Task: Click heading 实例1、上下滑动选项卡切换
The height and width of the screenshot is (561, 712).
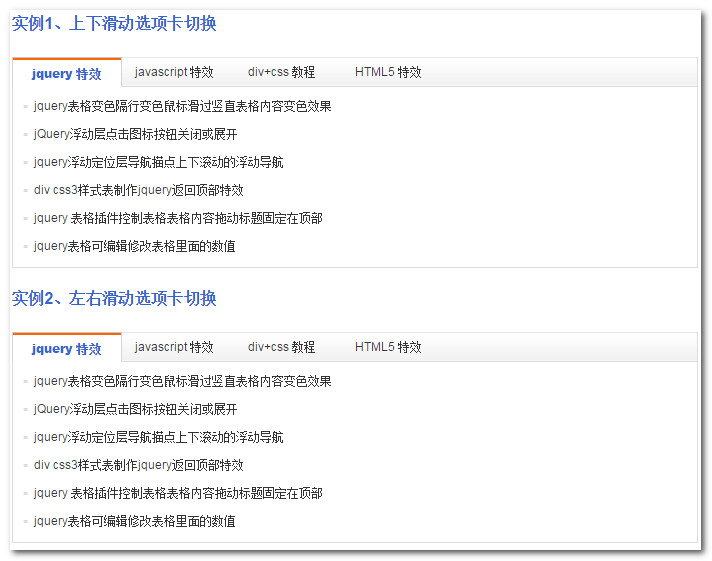Action: click(114, 23)
